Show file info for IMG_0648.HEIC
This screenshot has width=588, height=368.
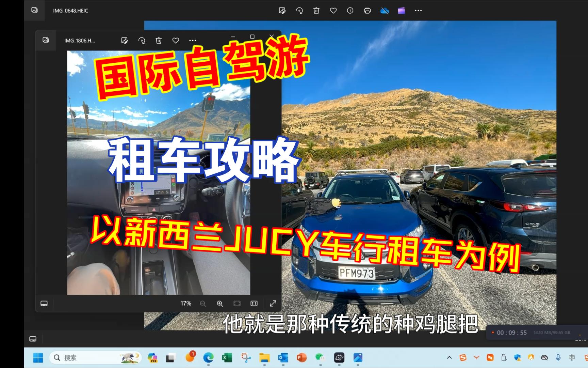(x=350, y=11)
